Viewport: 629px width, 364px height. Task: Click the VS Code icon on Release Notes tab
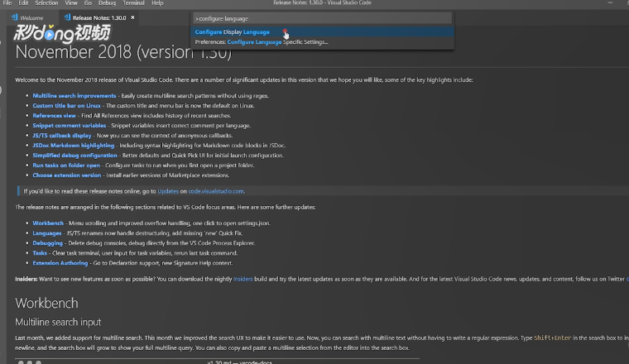click(x=67, y=17)
